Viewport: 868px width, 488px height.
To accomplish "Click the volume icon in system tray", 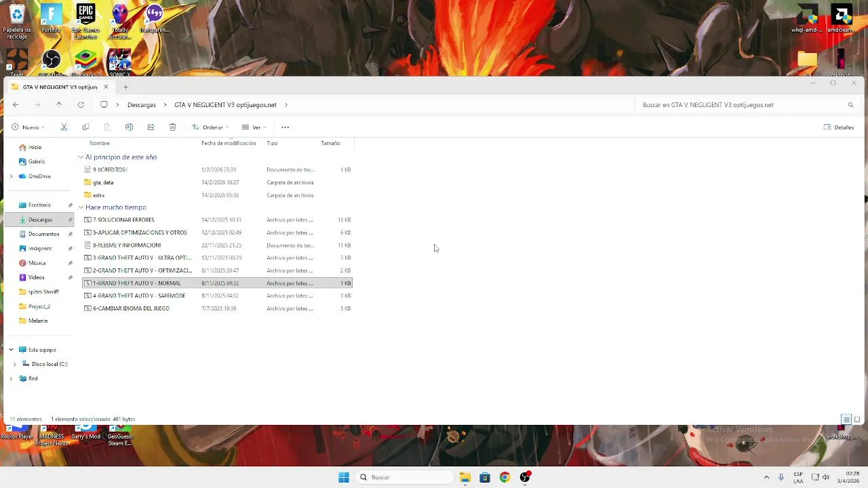I will click(x=826, y=477).
